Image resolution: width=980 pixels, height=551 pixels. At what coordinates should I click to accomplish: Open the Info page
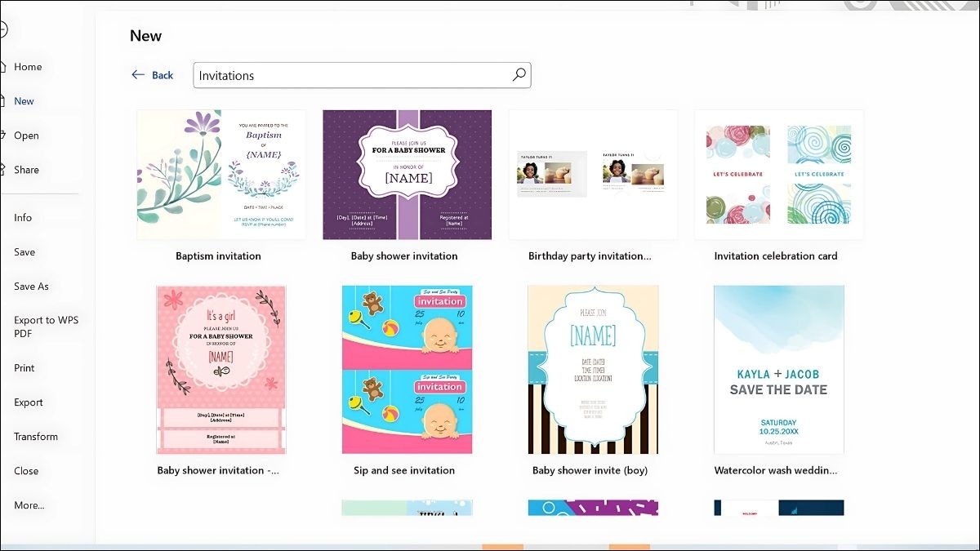tap(23, 217)
